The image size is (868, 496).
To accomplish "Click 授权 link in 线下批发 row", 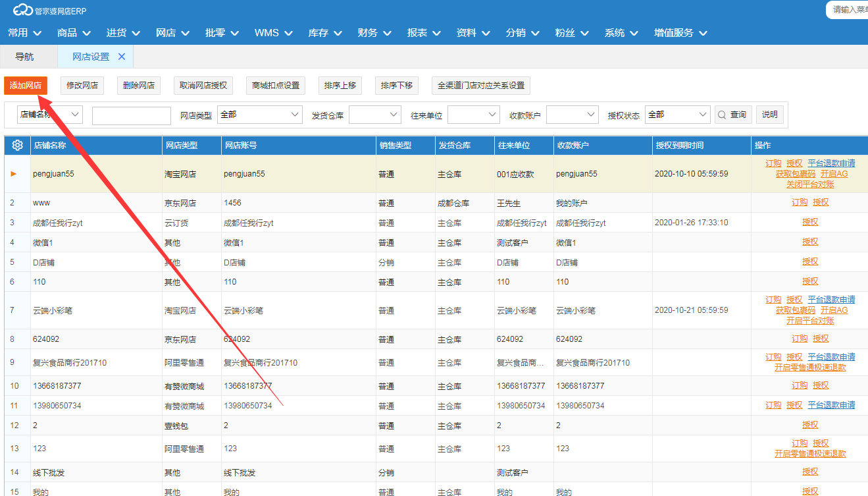I will [x=810, y=472].
